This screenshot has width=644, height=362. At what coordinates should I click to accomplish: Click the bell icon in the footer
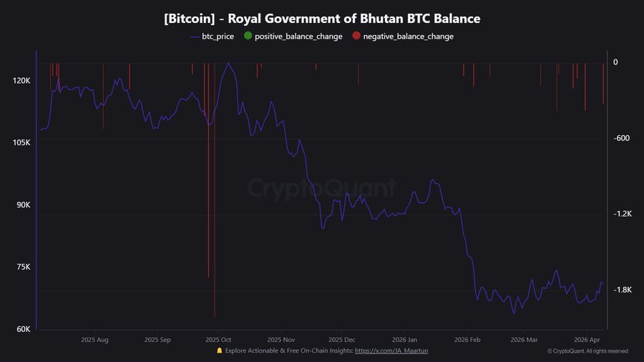pyautogui.click(x=219, y=351)
